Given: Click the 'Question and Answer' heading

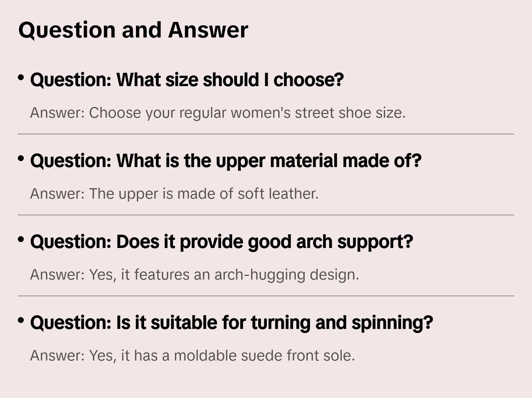Looking at the screenshot, I should pyautogui.click(x=133, y=30).
